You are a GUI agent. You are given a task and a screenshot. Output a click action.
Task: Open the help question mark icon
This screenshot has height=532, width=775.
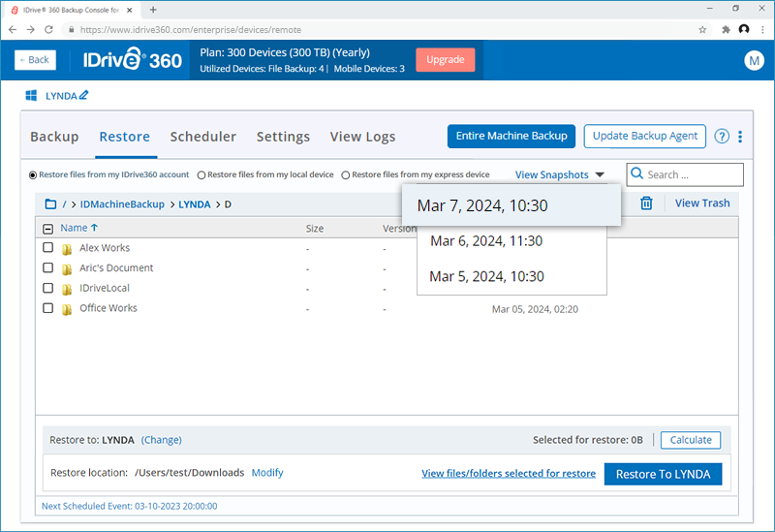[x=722, y=137]
